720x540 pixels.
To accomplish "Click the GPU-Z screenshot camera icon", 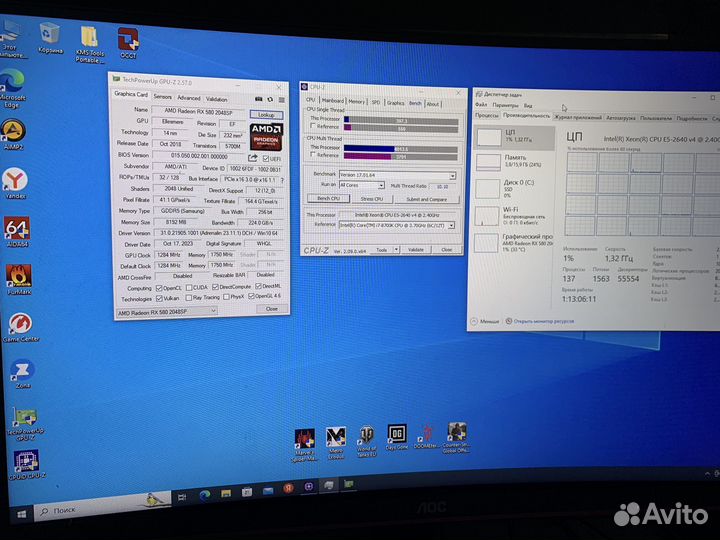I will [259, 99].
